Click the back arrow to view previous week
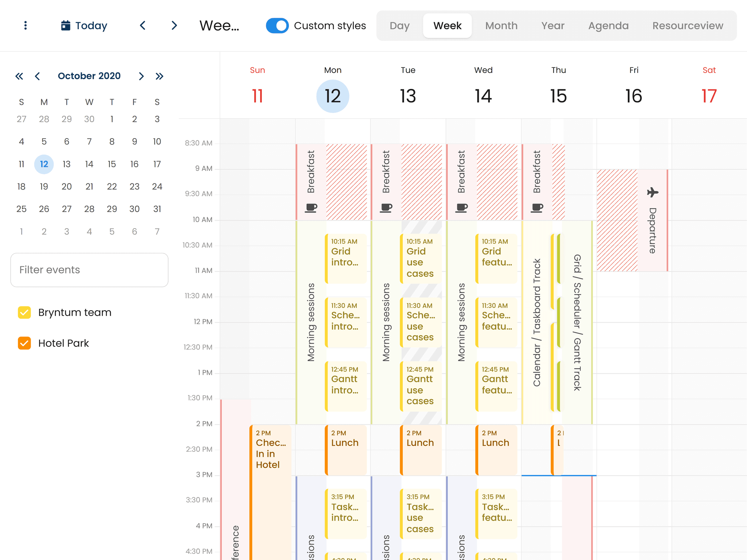 pyautogui.click(x=143, y=26)
